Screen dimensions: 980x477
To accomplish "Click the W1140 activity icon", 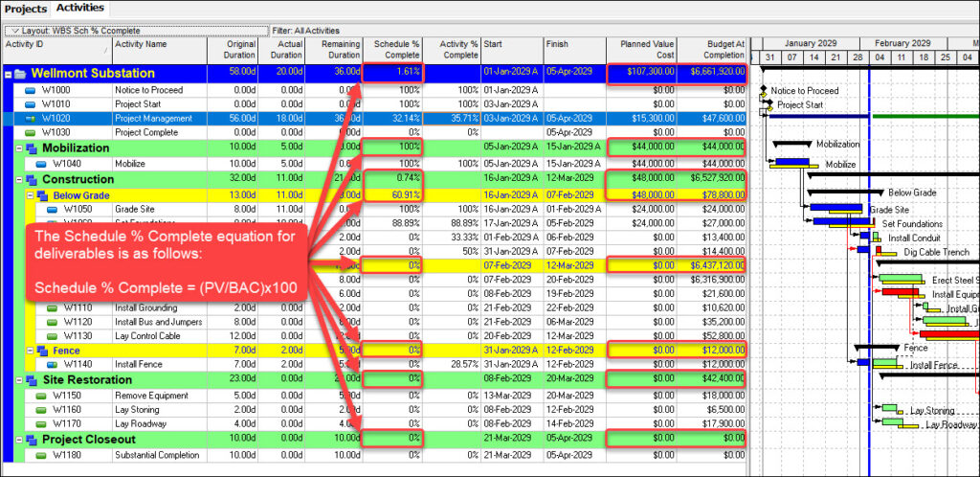I will point(53,364).
